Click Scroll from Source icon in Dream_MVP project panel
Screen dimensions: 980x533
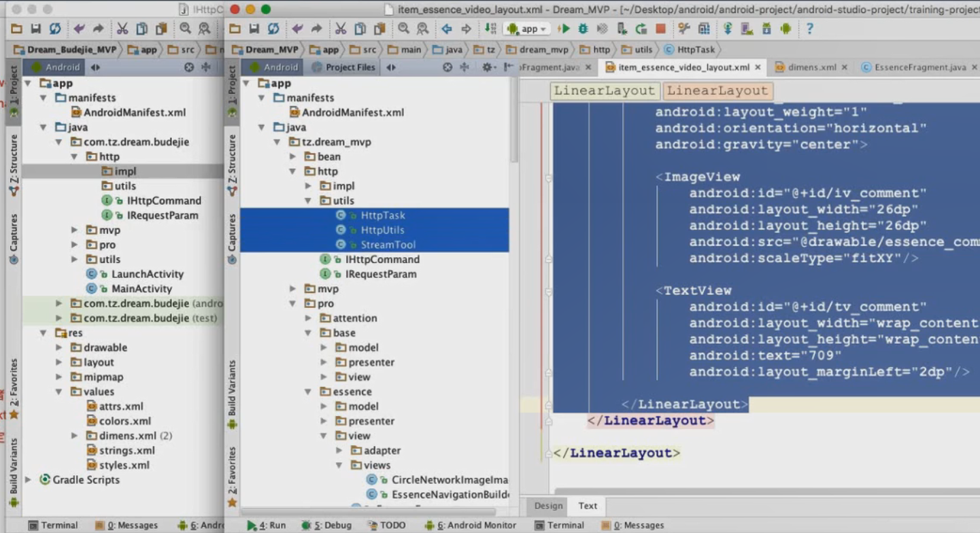pos(447,67)
